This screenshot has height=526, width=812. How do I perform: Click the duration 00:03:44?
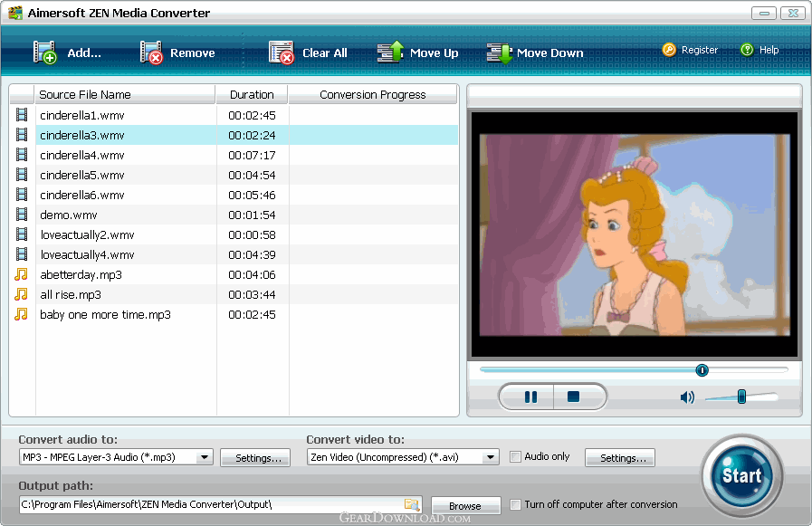252,294
